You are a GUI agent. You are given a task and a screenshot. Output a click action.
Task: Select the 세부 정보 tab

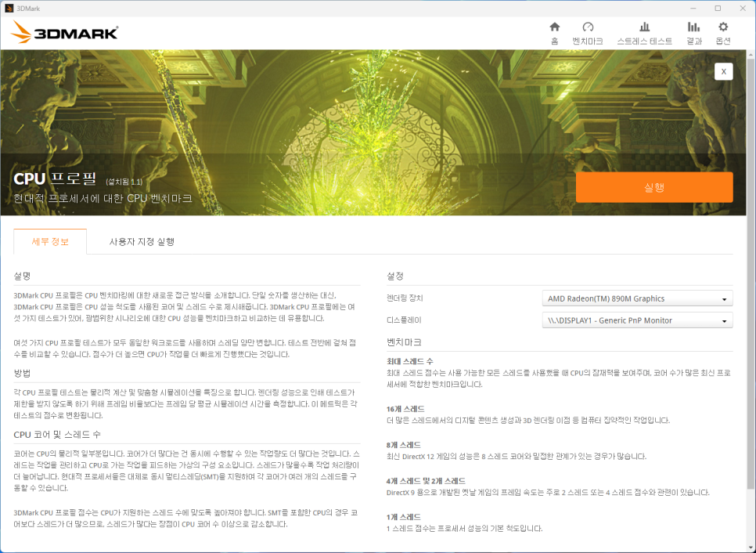[50, 241]
